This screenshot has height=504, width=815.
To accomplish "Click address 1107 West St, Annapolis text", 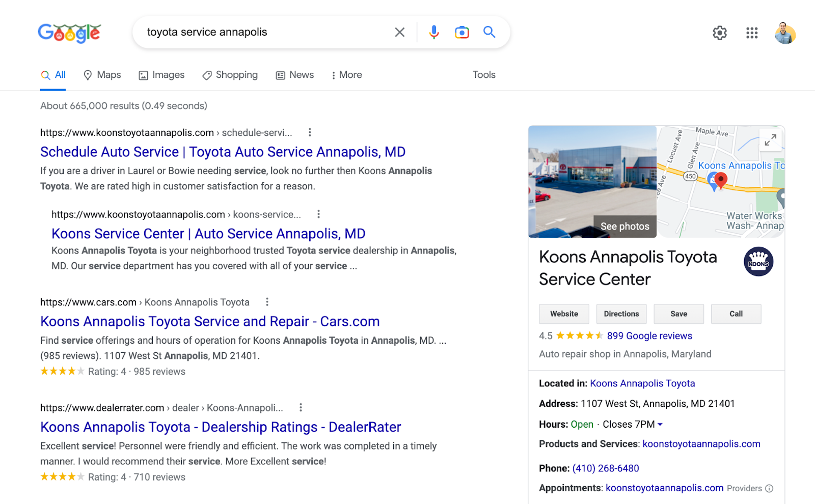I will [658, 404].
